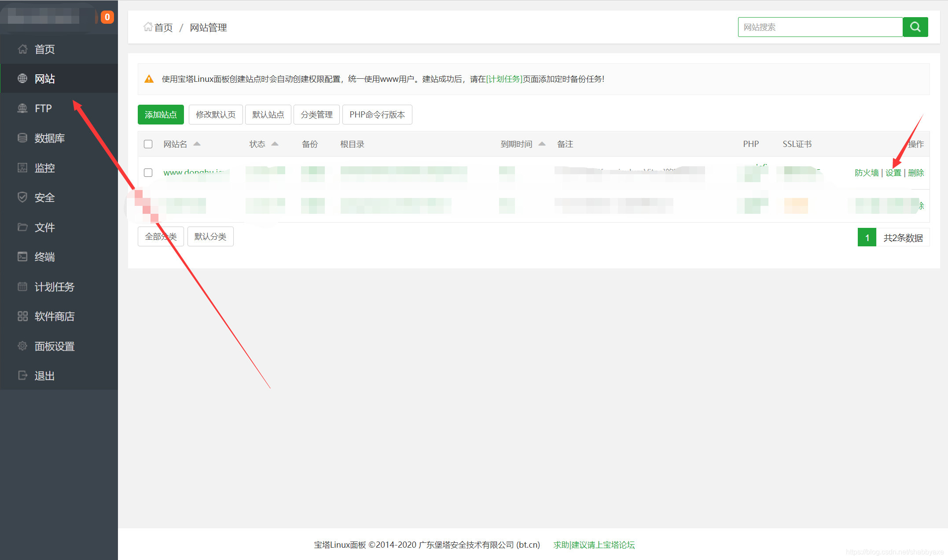Click the gear icon beside 面板设置
Screen dimensions: 948x560
coord(22,346)
